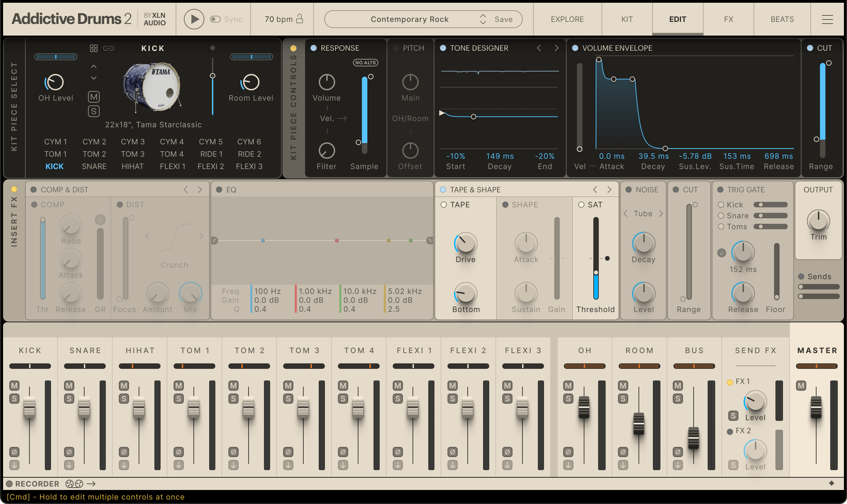Viewport: 847px width, 504px height.
Task: Toggle the Sync switch
Action: click(x=215, y=19)
